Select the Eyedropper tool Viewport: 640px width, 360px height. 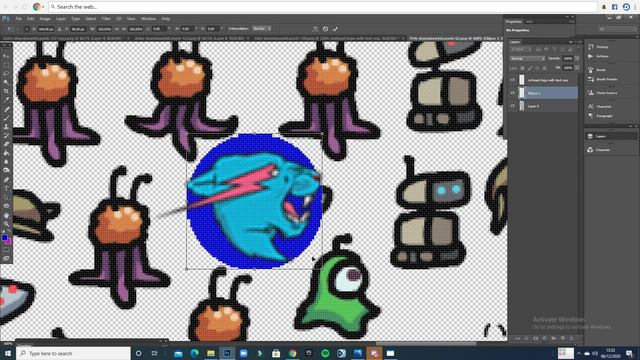pyautogui.click(x=6, y=99)
